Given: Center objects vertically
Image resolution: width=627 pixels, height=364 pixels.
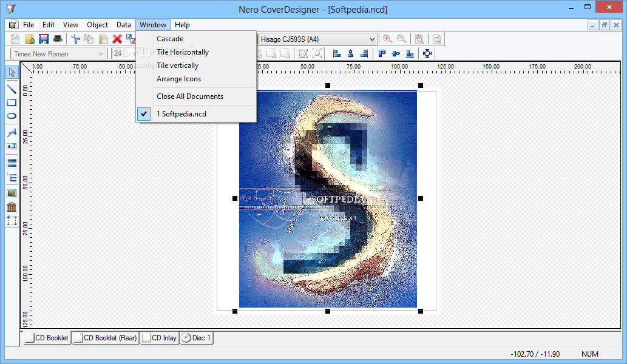Looking at the screenshot, I should point(396,53).
